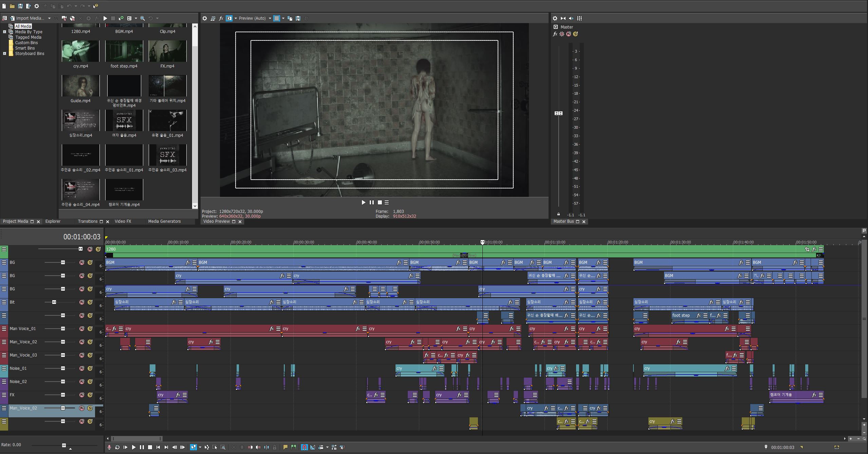
Task: Click the Render As icon in main toolbar
Action: click(29, 6)
